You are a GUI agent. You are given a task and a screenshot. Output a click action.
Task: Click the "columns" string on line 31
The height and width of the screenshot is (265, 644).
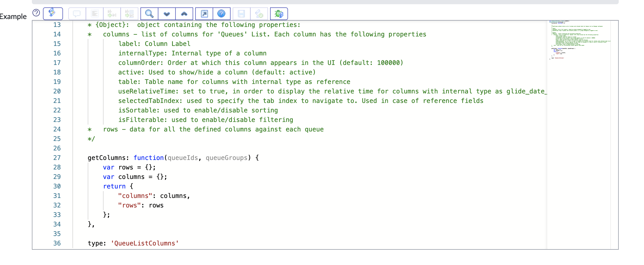(x=135, y=196)
